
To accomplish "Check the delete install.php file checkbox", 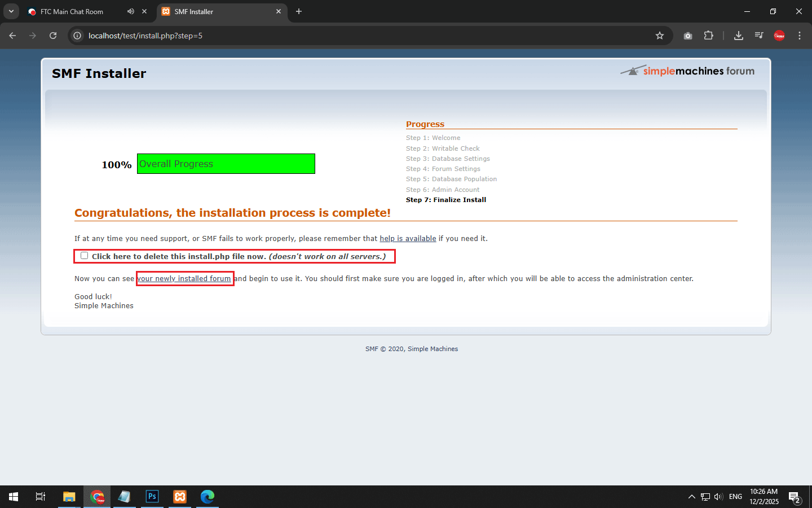I will click(85, 256).
